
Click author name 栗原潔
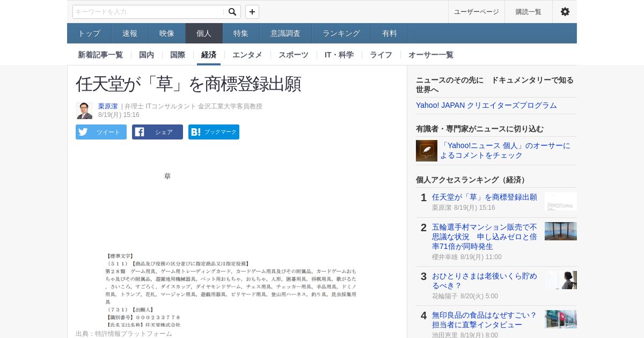(x=108, y=106)
